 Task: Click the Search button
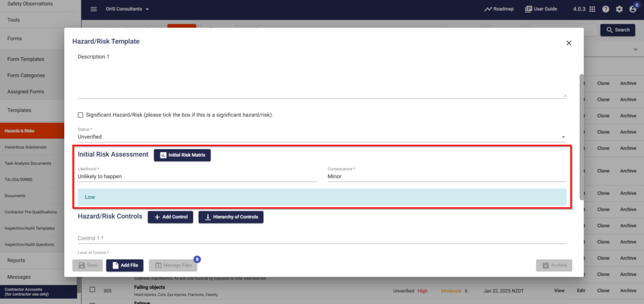(618, 30)
